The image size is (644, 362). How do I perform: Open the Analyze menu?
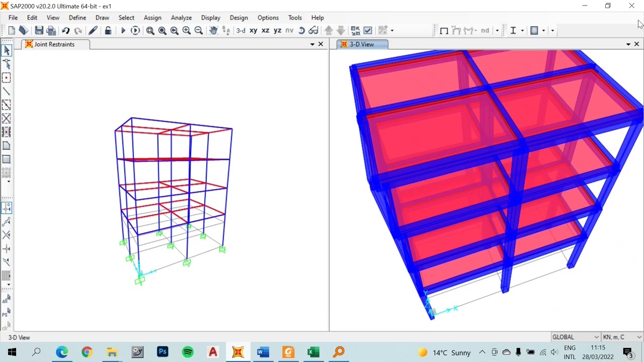[181, 18]
